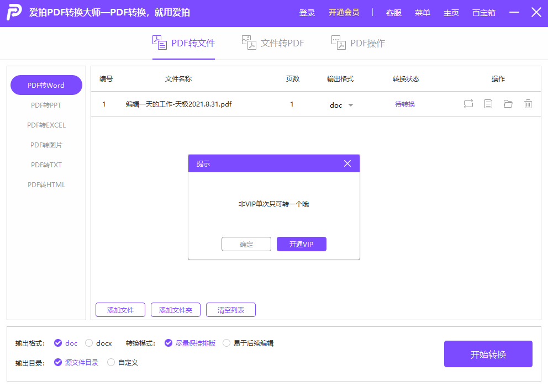Image resolution: width=548 pixels, height=392 pixels.
Task: Select 自定义 output directory option
Action: tap(111, 362)
